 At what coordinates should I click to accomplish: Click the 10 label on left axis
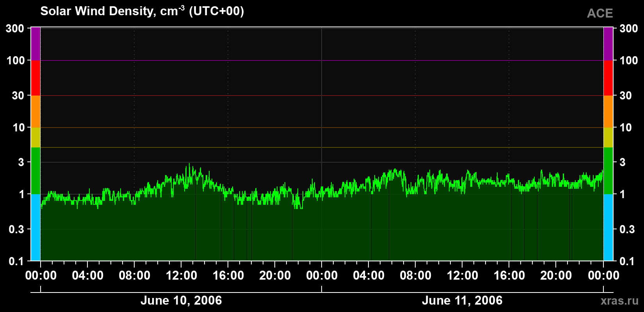18,128
